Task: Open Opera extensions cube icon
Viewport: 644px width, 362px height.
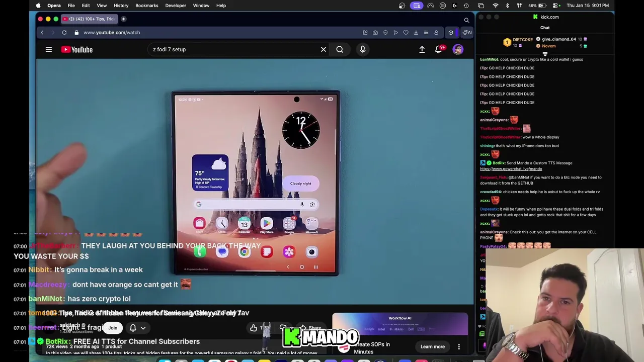Action: point(451,32)
